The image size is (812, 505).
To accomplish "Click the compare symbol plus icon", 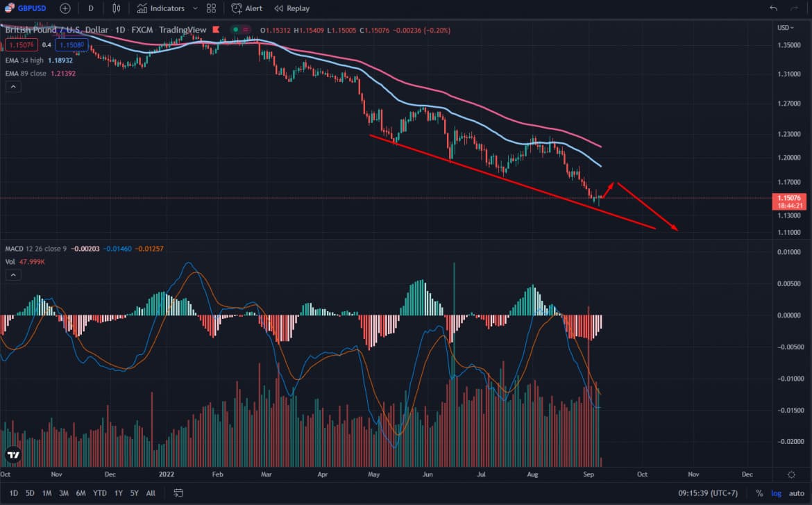I will (x=65, y=8).
